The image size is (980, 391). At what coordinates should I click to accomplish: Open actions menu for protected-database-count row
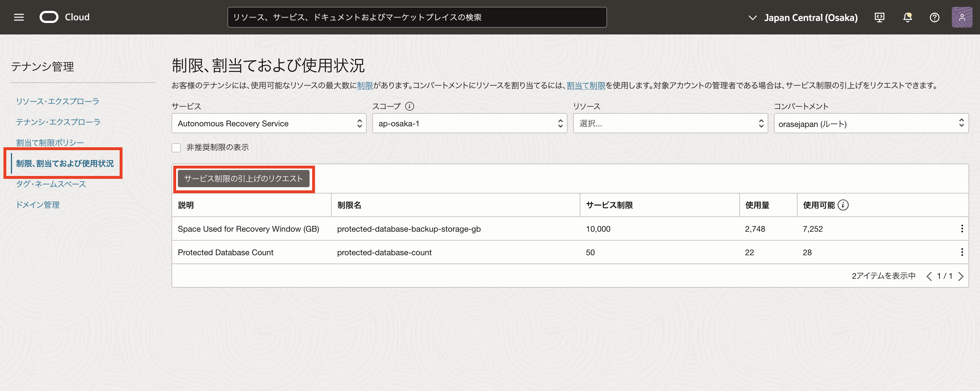tap(962, 252)
